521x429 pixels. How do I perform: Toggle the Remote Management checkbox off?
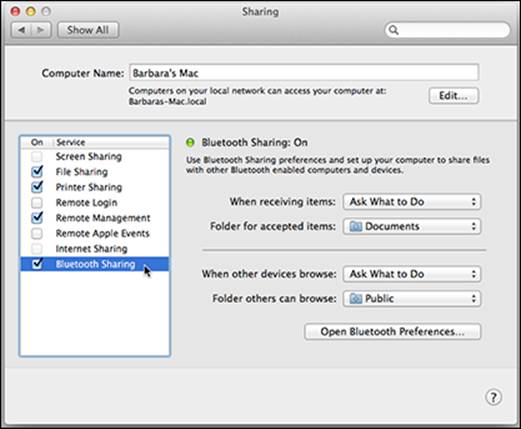click(x=37, y=217)
